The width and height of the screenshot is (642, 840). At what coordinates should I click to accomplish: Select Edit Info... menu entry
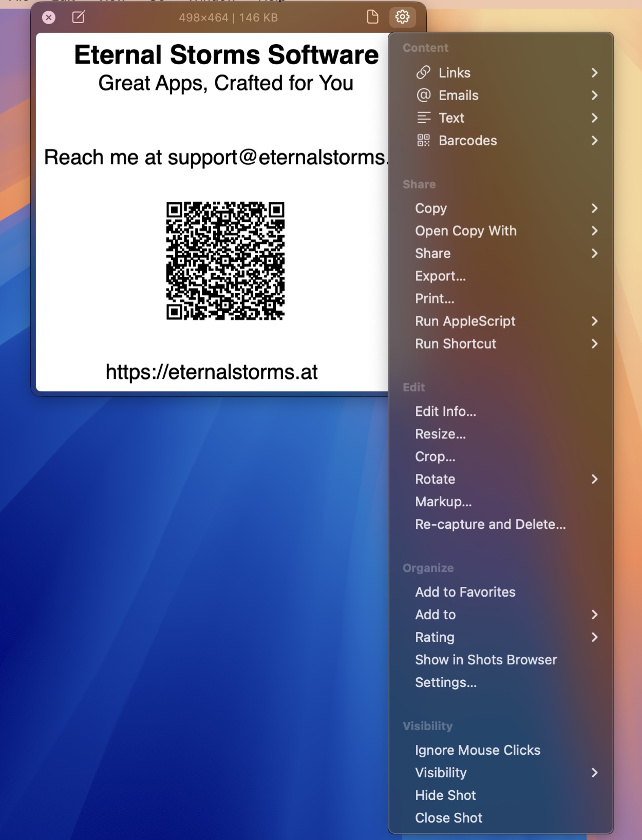(x=501, y=411)
